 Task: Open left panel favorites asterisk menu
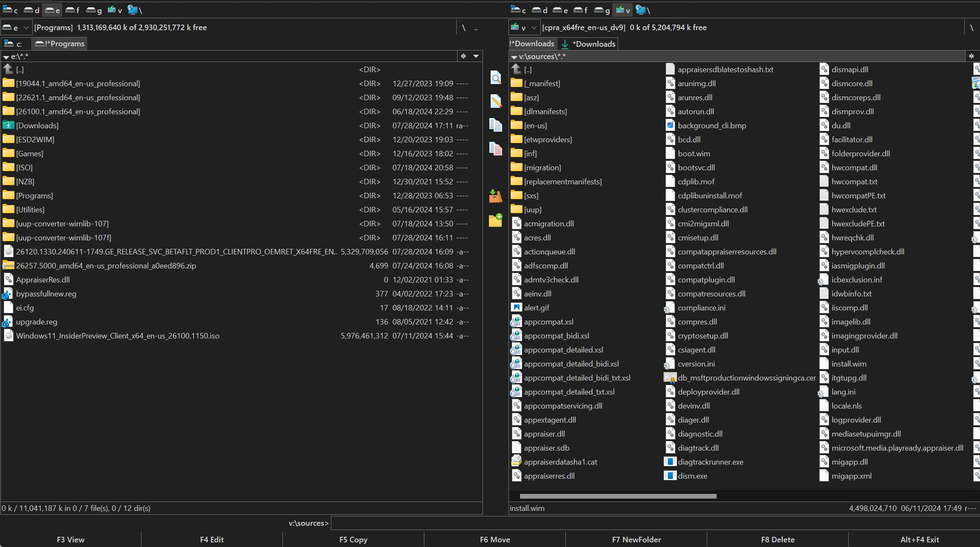pyautogui.click(x=463, y=56)
